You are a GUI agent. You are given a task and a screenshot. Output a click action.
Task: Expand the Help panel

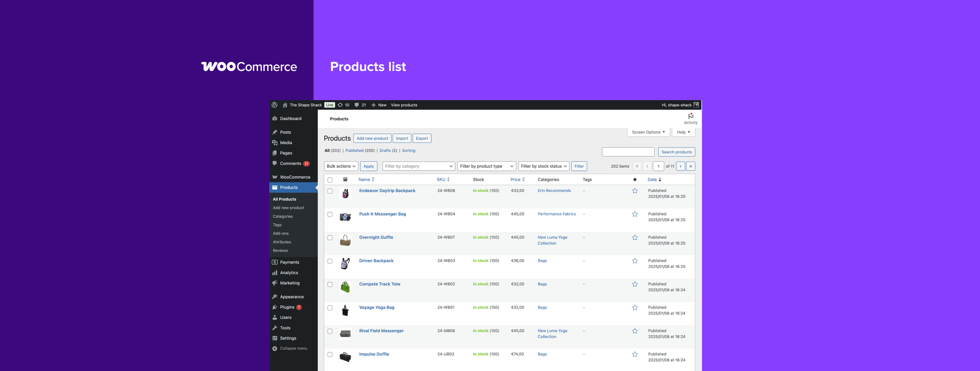(684, 132)
